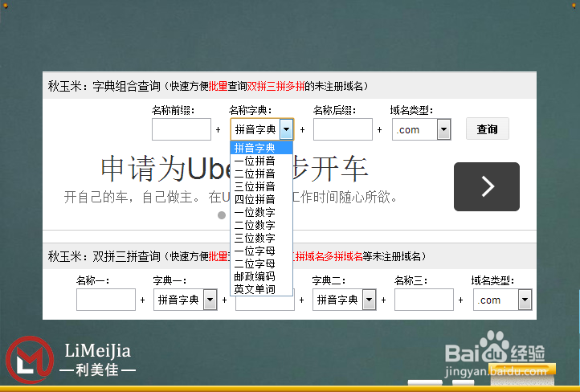This screenshot has width=580, height=392.
Task: Select 一位字母 from the list
Action: [262, 251]
